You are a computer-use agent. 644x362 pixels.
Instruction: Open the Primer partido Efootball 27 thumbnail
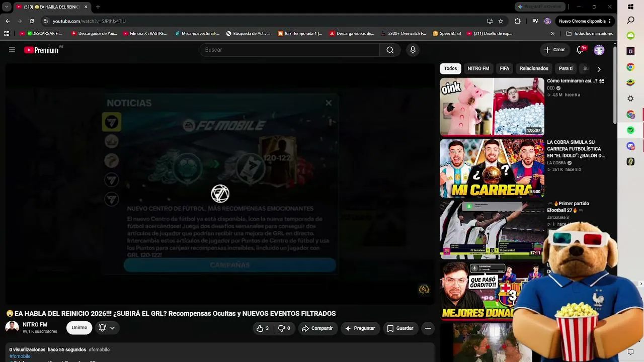(x=492, y=229)
